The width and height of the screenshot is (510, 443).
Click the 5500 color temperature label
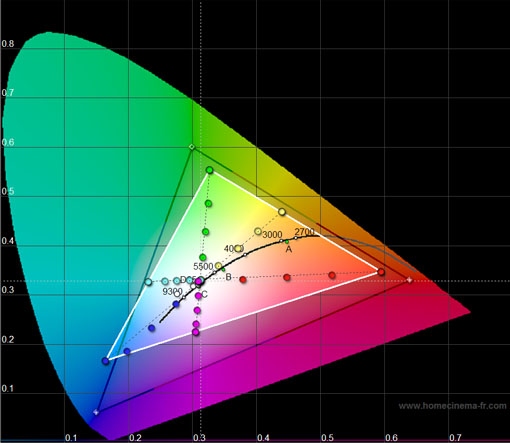(203, 266)
